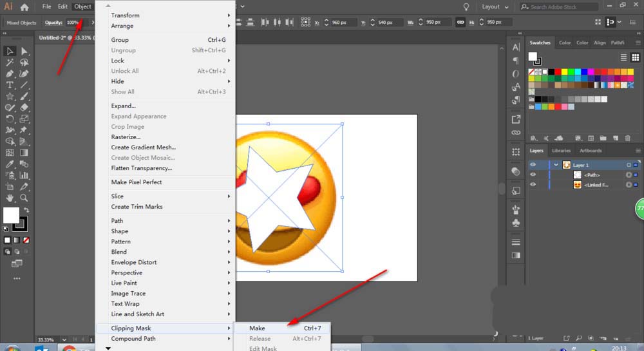The height and width of the screenshot is (351, 644).
Task: Switch to Align panel tab
Action: point(600,43)
